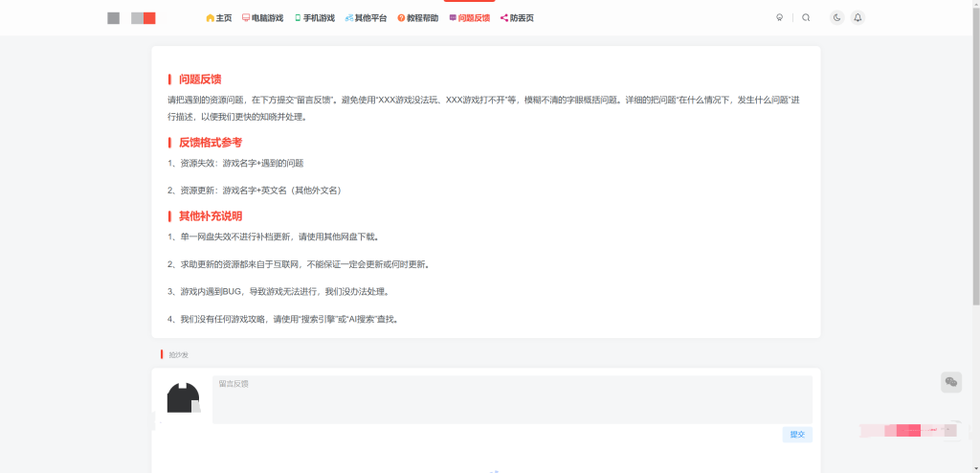This screenshot has width=980, height=473.
Task: Open the 教程帮助 nav item
Action: pos(418,18)
